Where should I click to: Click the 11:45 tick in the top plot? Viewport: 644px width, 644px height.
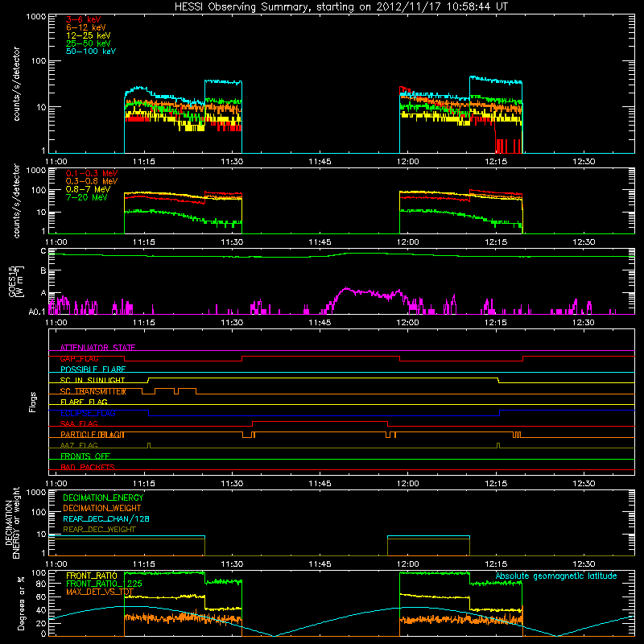[x=320, y=162]
